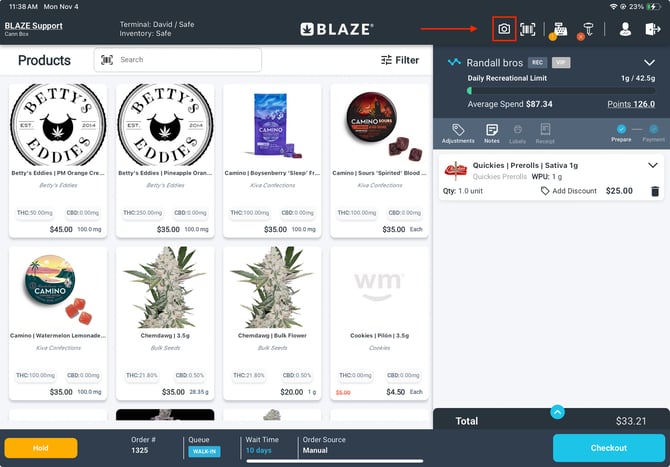Viewport: 670px width, 467px height.
Task: Expand Randall bros customer details chevron
Action: pos(649,63)
